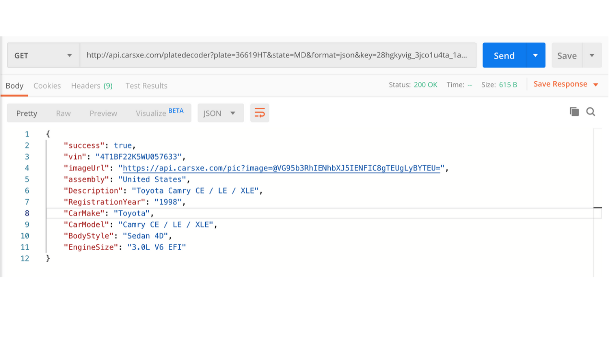Open the Headers (9) tab
609x364 pixels.
coord(92,86)
